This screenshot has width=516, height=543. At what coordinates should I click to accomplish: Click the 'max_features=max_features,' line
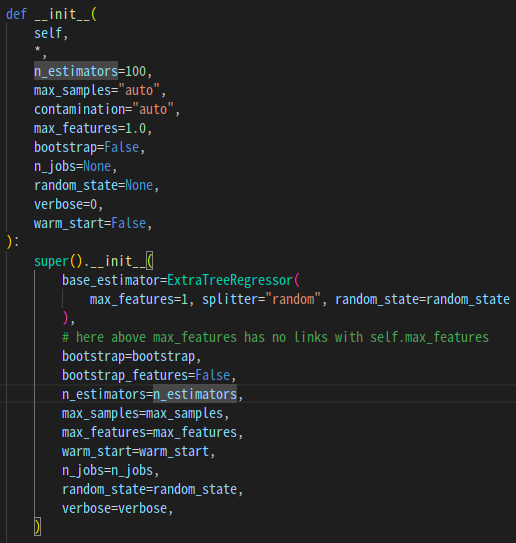152,432
